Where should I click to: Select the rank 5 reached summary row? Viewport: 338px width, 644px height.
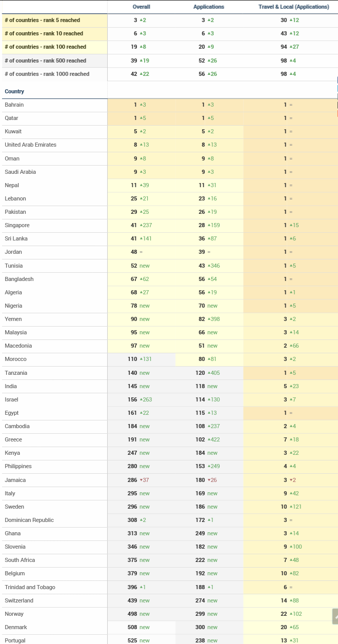click(42, 21)
